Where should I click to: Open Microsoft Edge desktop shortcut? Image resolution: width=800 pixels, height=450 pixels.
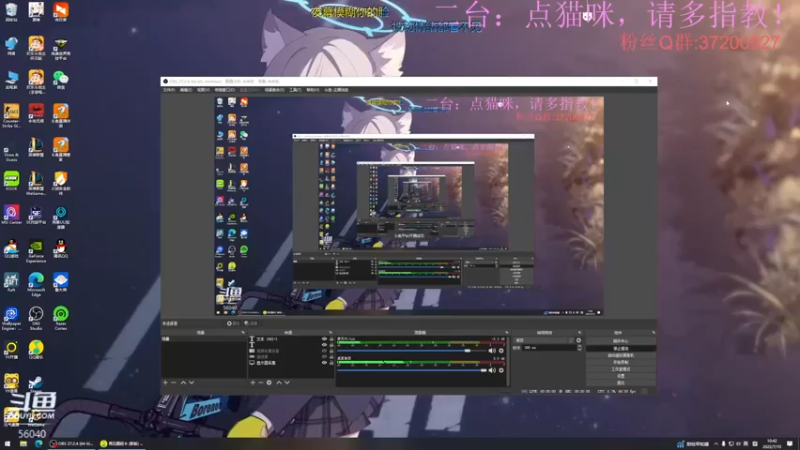[x=36, y=284]
